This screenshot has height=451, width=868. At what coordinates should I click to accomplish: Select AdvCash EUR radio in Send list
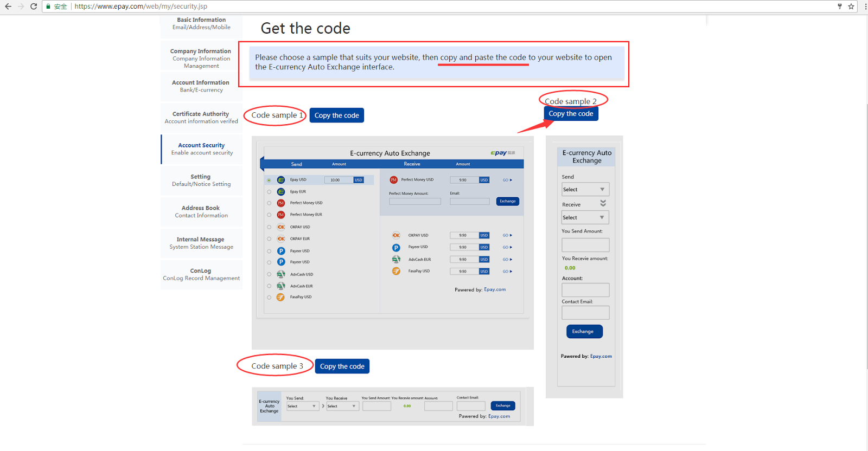pos(269,286)
